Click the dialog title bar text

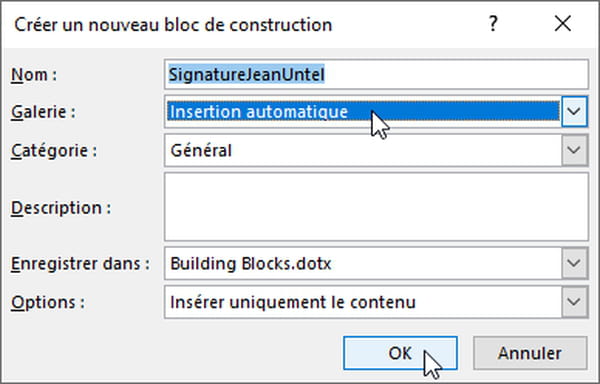[x=173, y=24]
